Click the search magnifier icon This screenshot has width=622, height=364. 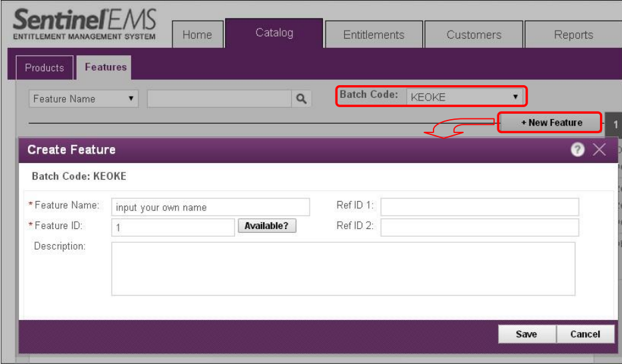(x=302, y=99)
